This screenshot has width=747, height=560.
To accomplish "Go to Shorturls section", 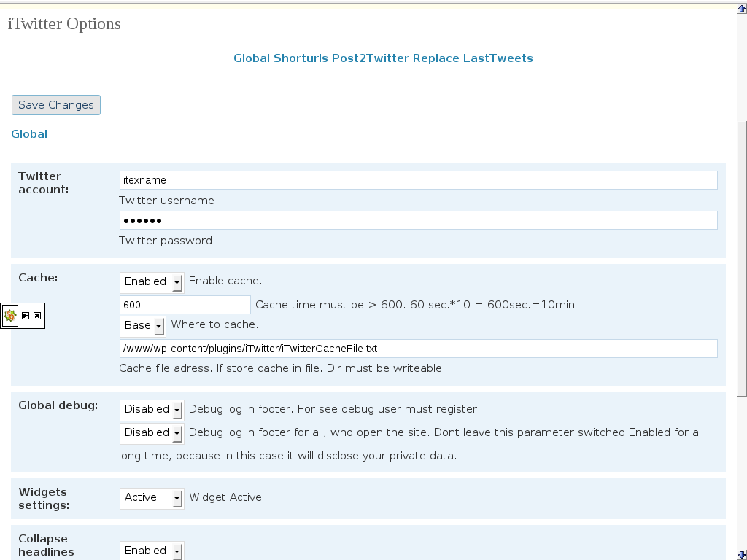I will (301, 58).
